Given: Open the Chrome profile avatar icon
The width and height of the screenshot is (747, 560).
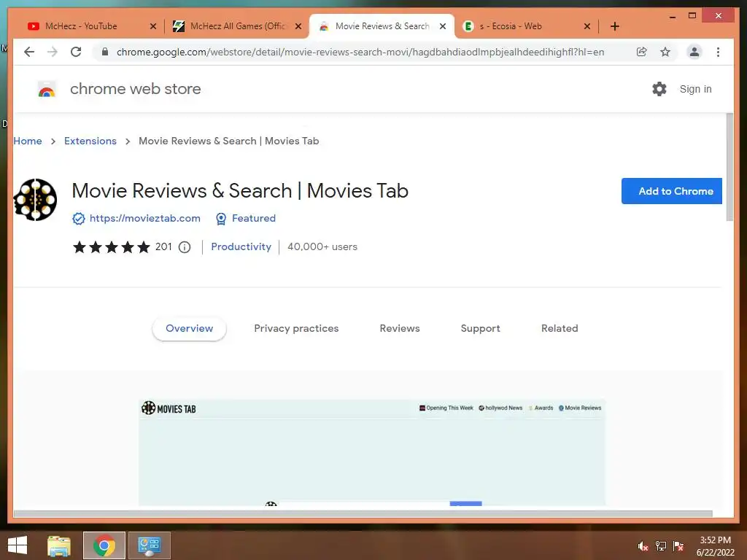Looking at the screenshot, I should (x=694, y=52).
